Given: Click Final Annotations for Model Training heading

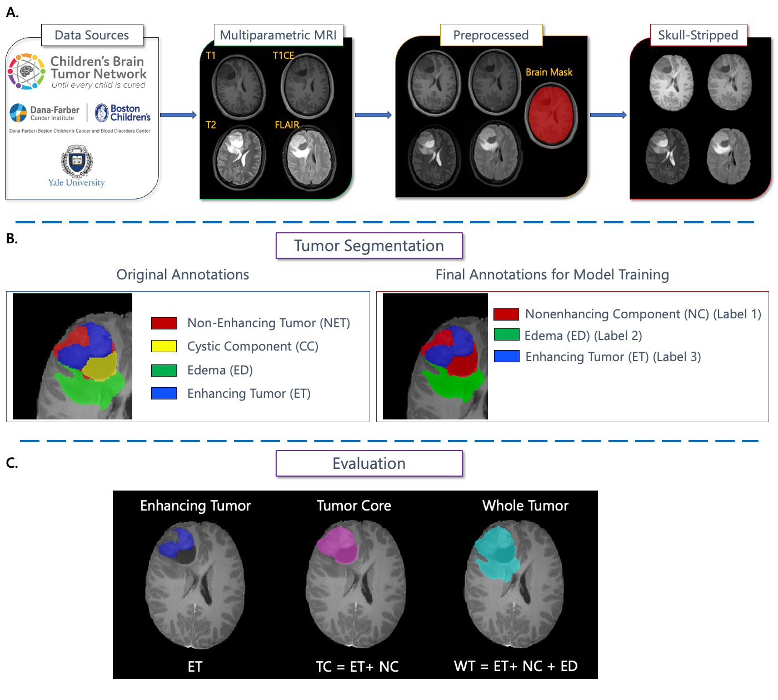Looking at the screenshot, I should point(552,274).
